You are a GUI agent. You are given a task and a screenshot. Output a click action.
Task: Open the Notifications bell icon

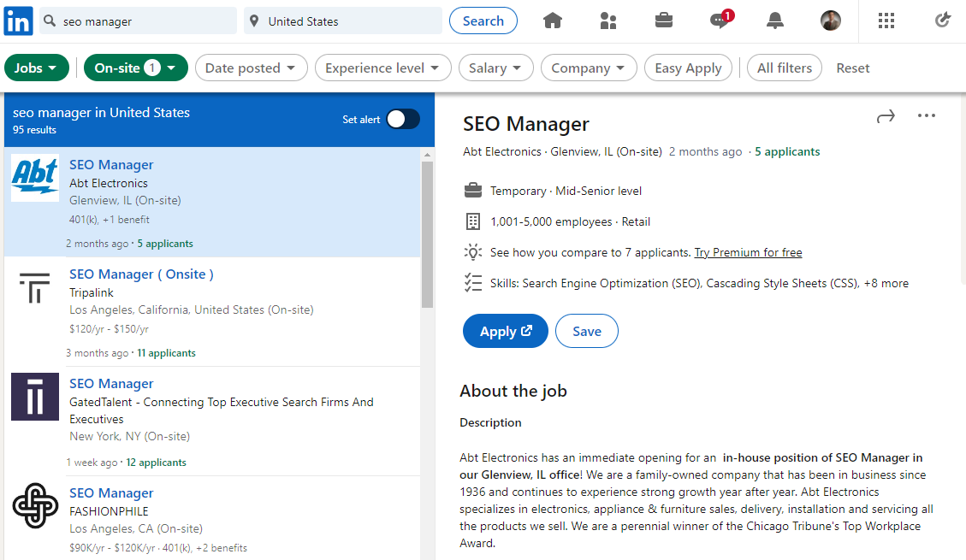(x=775, y=21)
